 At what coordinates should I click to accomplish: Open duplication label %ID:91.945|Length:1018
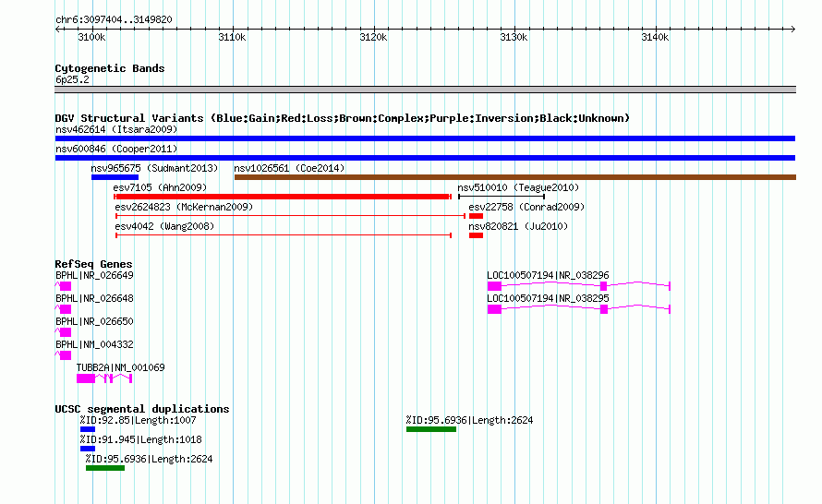point(140,439)
